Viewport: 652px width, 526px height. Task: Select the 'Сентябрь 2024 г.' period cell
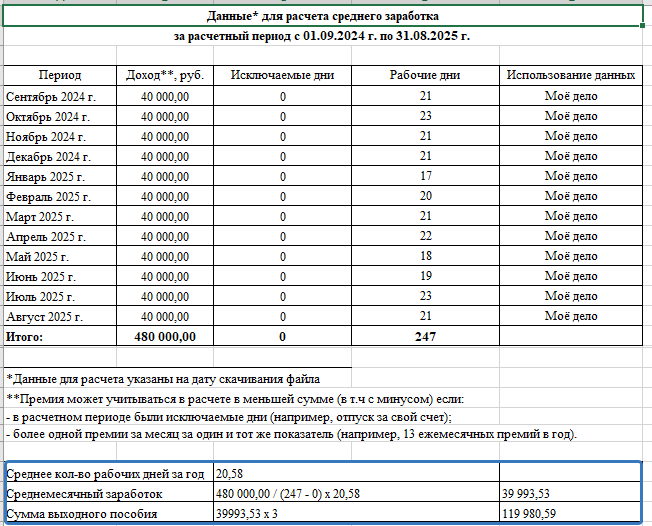[60, 96]
